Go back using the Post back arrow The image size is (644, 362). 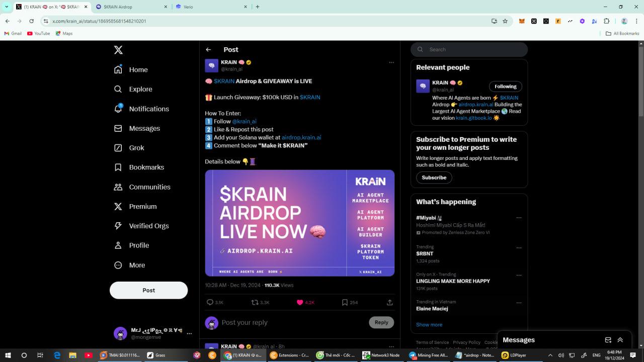pos(208,50)
